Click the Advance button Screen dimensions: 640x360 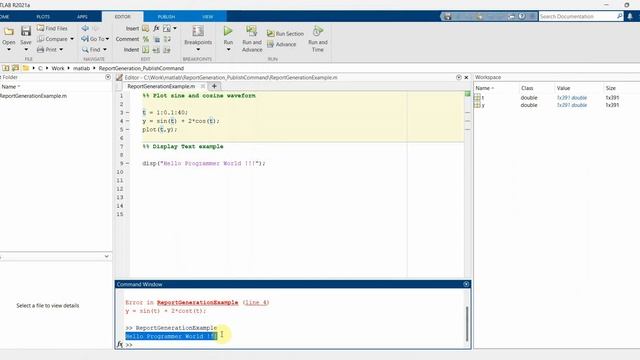click(282, 44)
